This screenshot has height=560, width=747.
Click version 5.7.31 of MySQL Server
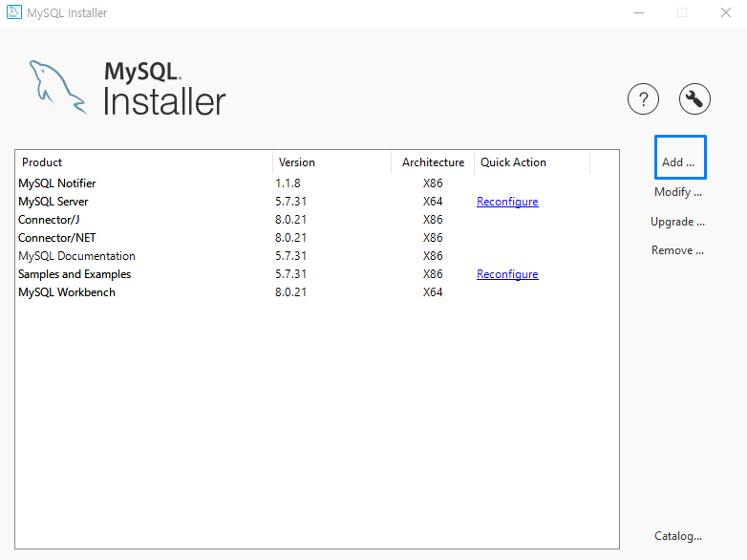pyautogui.click(x=290, y=202)
